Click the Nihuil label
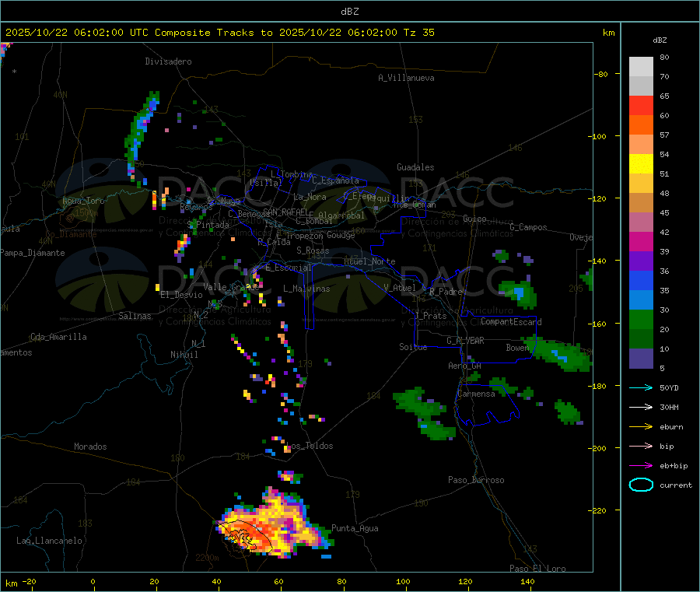 pyautogui.click(x=184, y=355)
